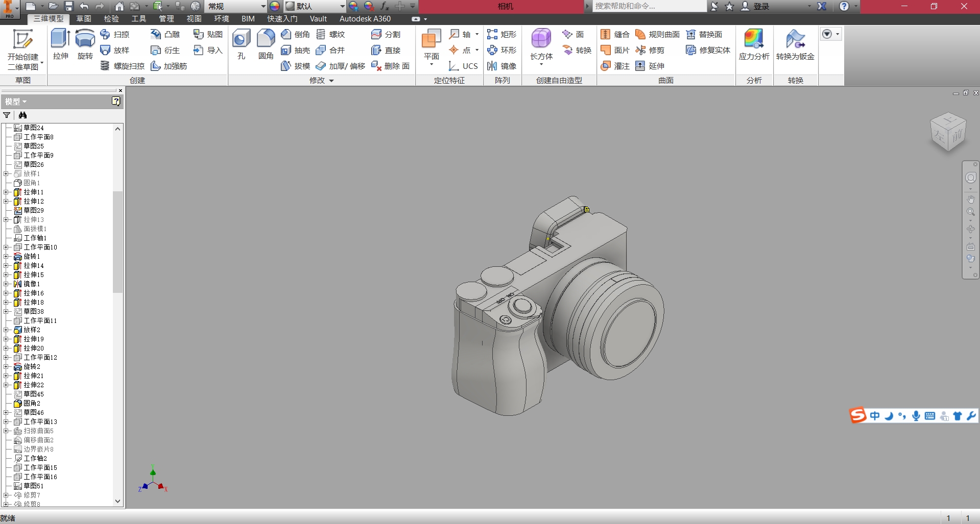Select the Hole (孔) tool
The height and width of the screenshot is (524, 980).
241,44
